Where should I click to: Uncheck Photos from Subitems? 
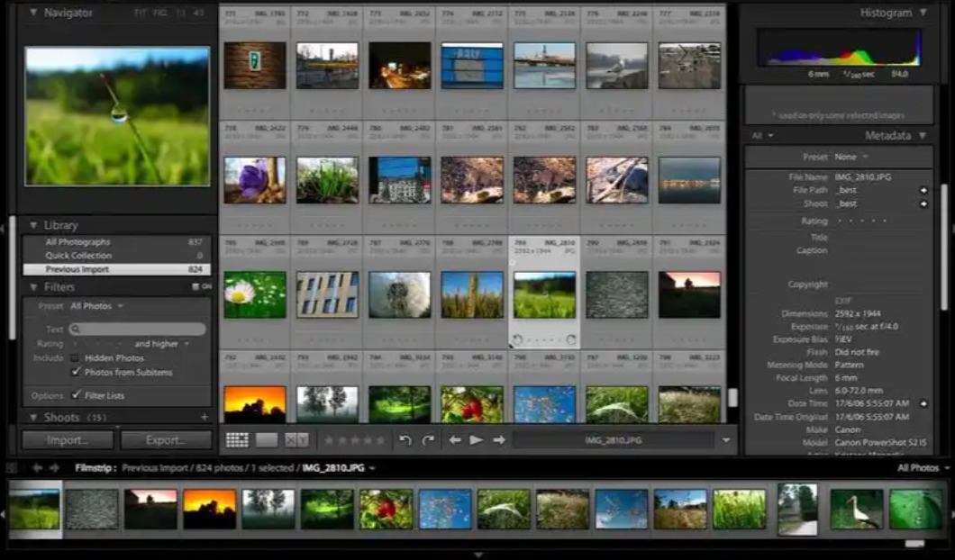[x=76, y=372]
